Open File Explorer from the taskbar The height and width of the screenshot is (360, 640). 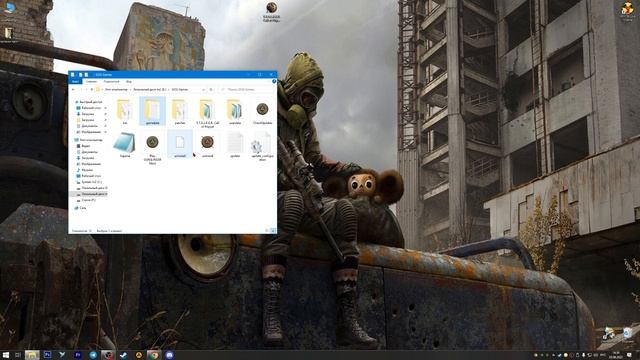32,355
